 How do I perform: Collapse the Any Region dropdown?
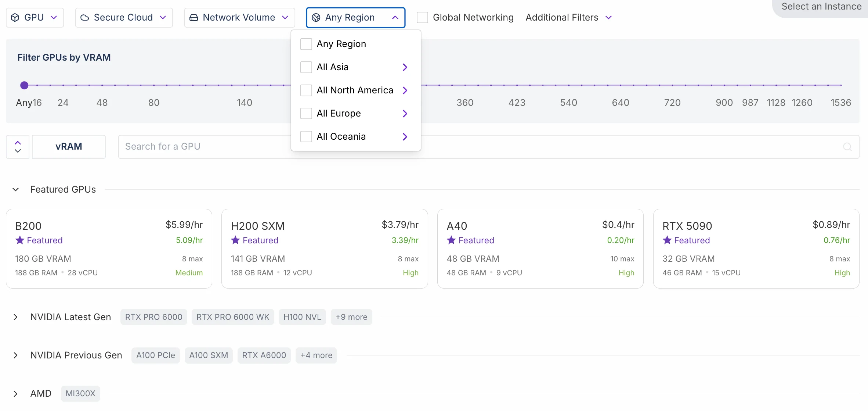[356, 18]
